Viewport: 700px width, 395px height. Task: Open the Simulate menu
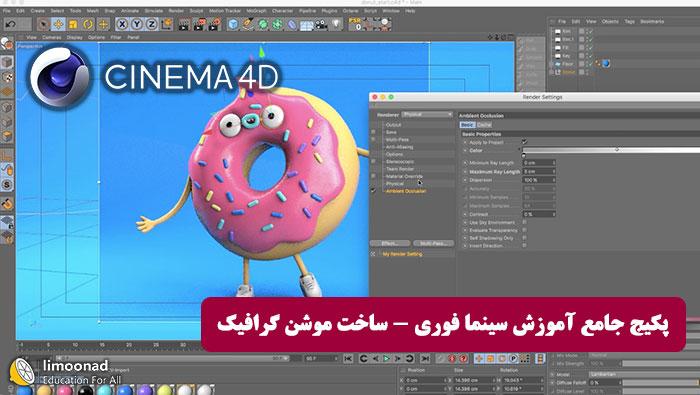click(x=153, y=11)
